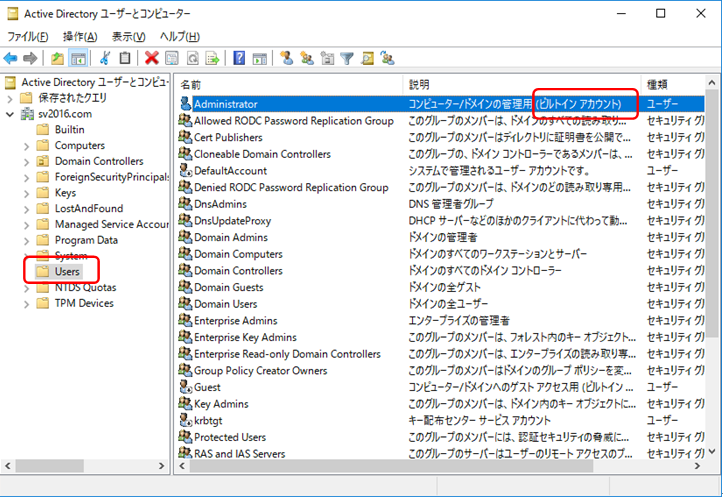Viewport: 723px width, 497px height.
Task: Click the tree pane's right scroll arrow
Action: coord(161,466)
